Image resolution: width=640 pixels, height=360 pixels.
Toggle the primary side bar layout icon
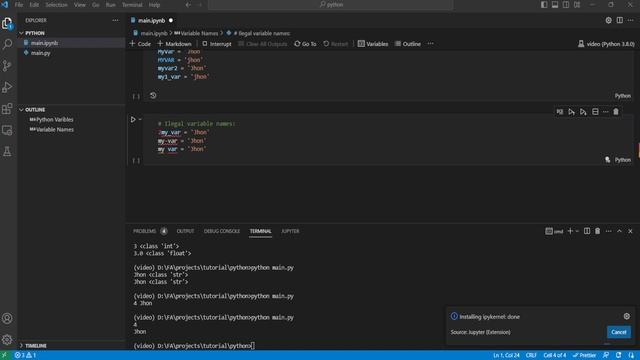pyautogui.click(x=544, y=5)
